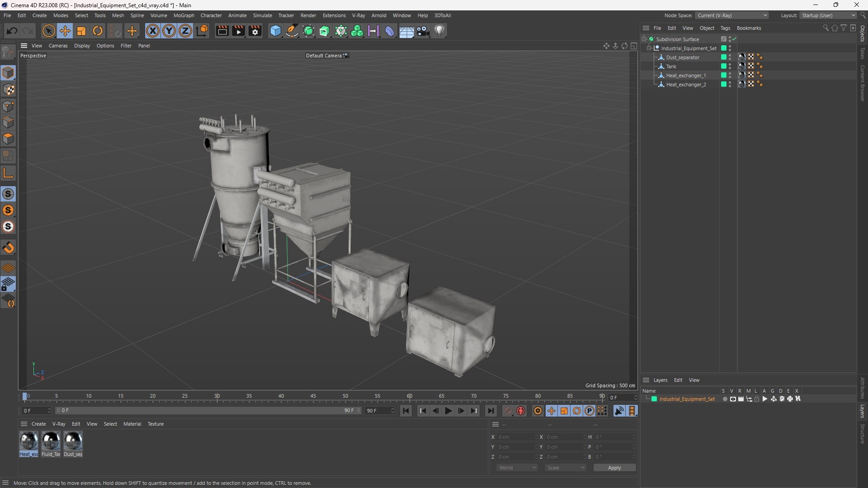
Task: Click the timeline at frame 30
Action: click(217, 397)
